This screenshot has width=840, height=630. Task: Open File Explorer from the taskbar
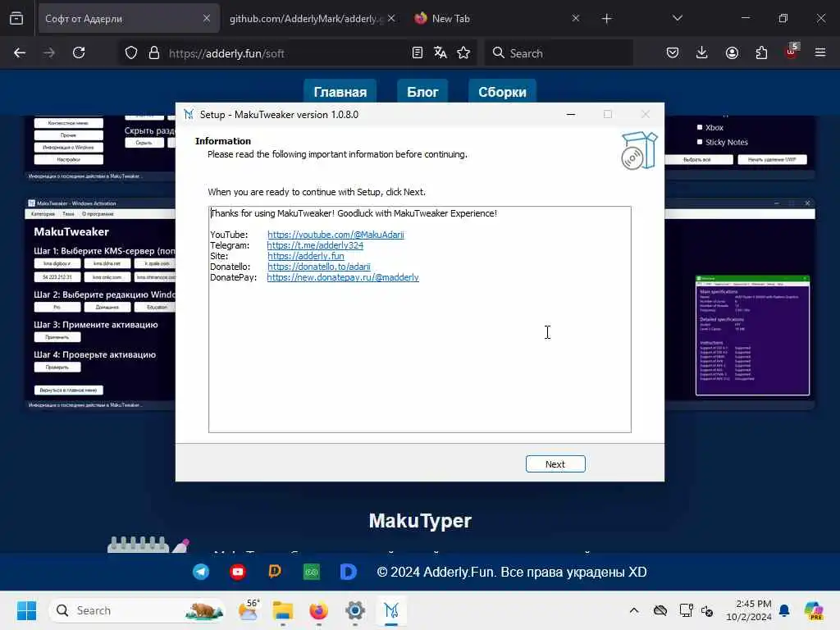point(283,610)
